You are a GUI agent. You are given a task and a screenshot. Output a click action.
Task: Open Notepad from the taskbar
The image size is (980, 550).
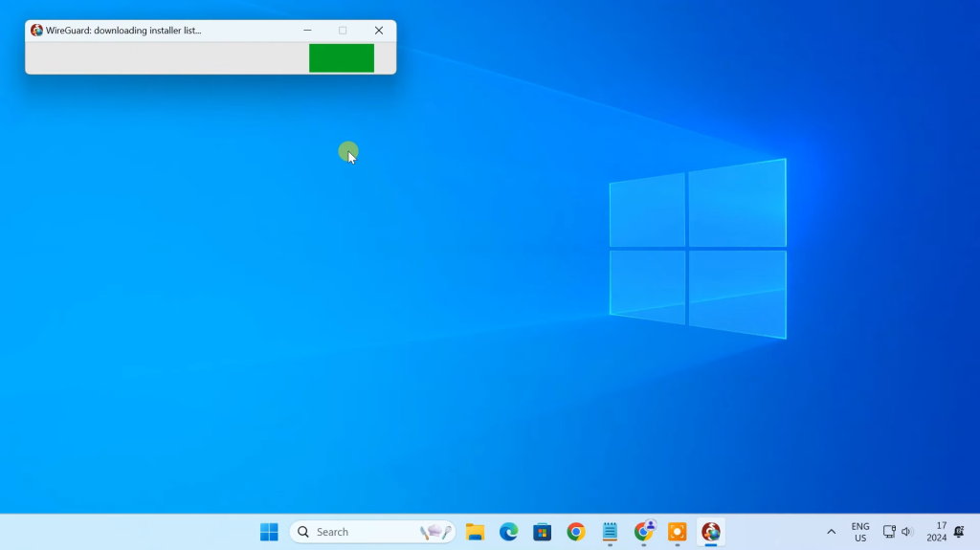[610, 532]
